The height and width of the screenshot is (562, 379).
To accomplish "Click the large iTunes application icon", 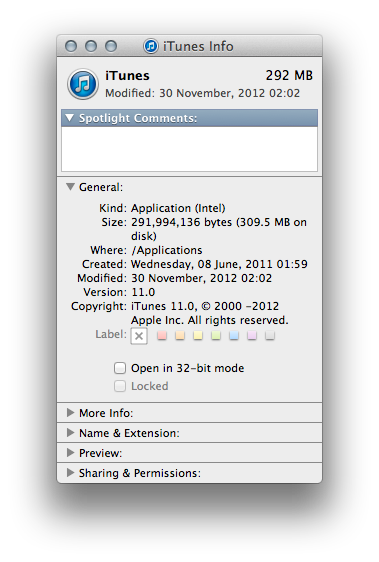I will point(83,84).
